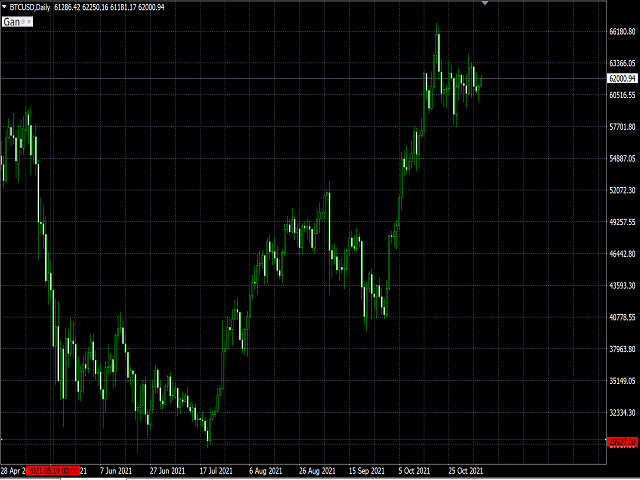Viewport: 640px width, 480px height.
Task: Click the 63366.05 price axis value
Action: click(622, 63)
